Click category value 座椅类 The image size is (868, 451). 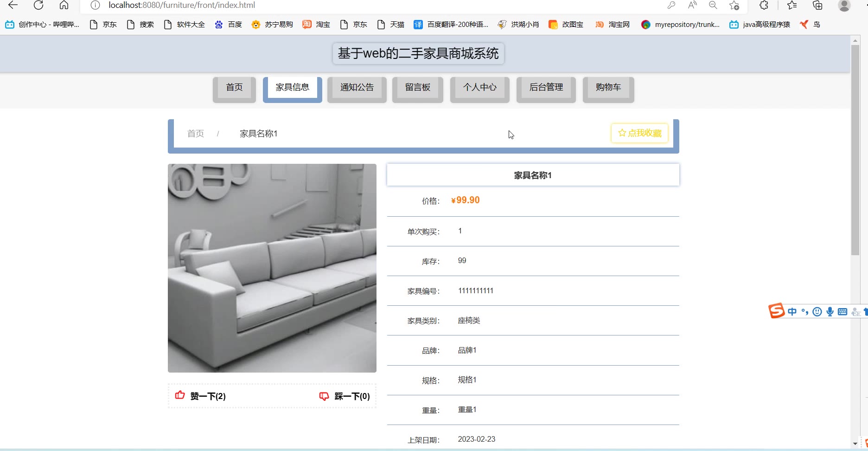click(469, 321)
